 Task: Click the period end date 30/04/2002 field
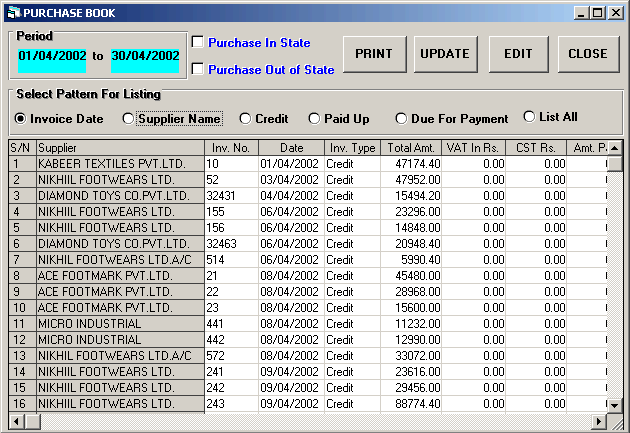(x=145, y=61)
